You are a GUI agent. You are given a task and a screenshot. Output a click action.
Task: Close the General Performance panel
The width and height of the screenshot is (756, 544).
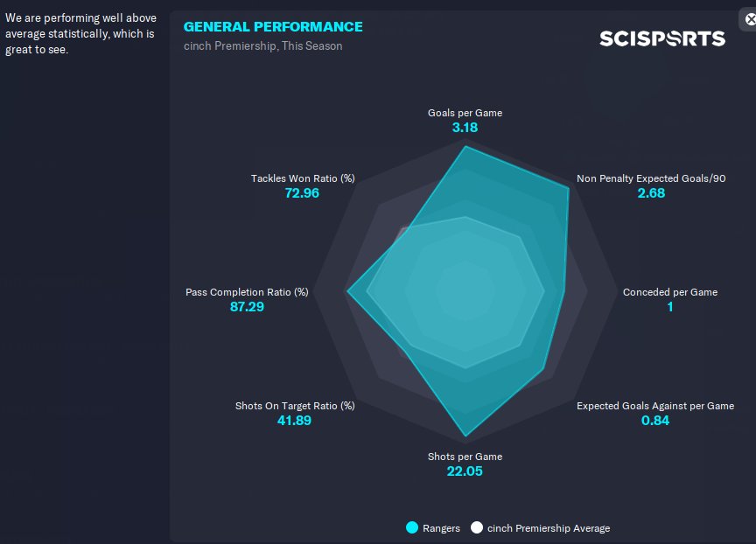[x=750, y=19]
